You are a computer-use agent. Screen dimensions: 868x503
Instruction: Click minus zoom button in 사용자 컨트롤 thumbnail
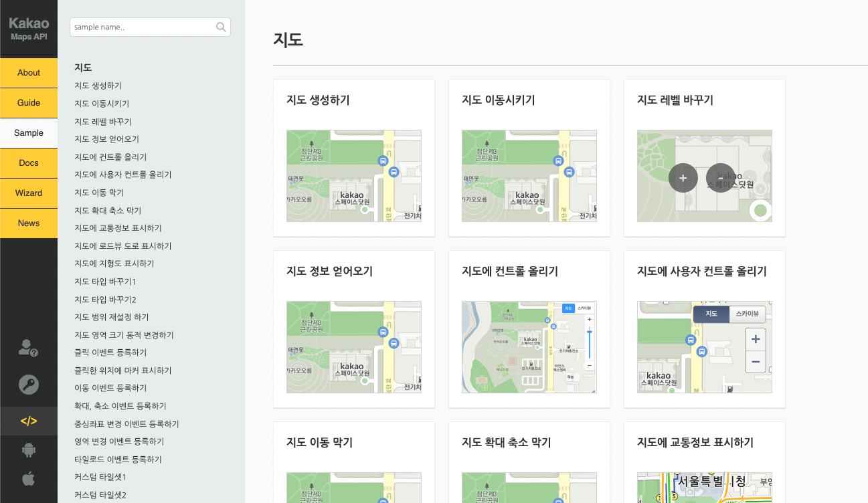756,362
